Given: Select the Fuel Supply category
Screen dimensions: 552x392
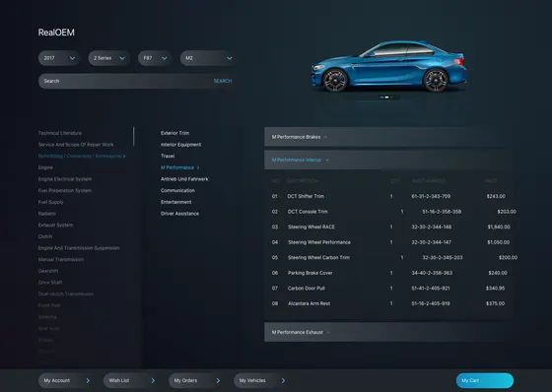Looking at the screenshot, I should pos(50,202).
